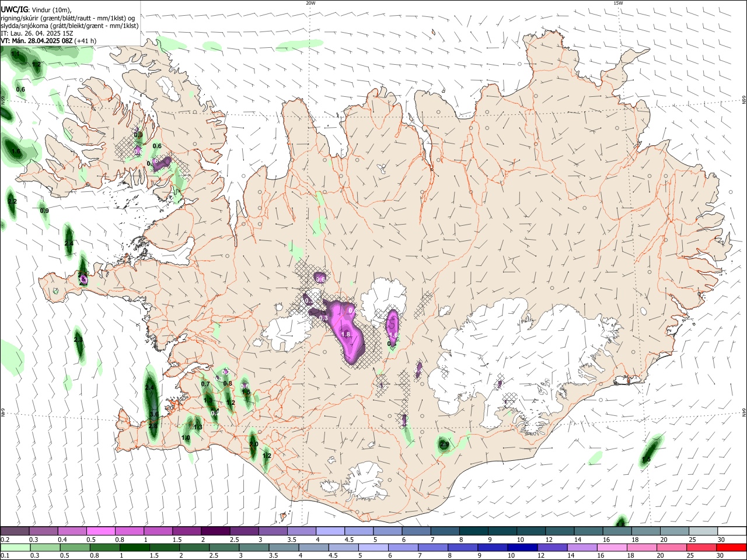
Task: Click the 0.7 rainfall value label
Action: (x=205, y=384)
